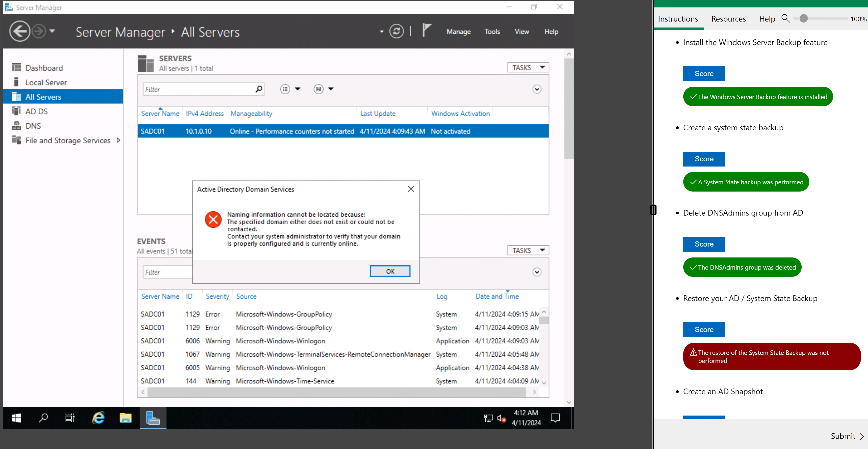Click the zoom magnifier in instructions pane
This screenshot has width=868, height=449.
coord(785,19)
